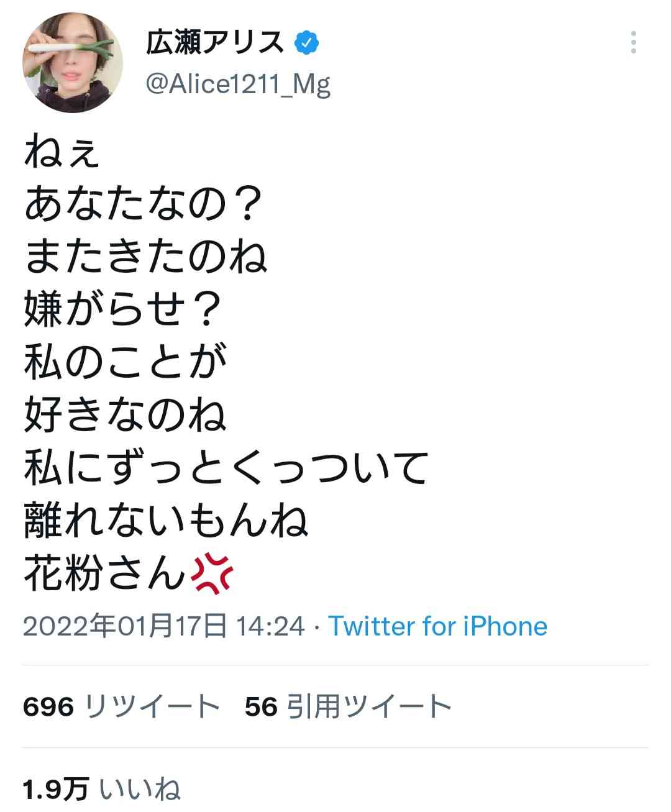Click the tweet line 好きなのね

click(125, 415)
